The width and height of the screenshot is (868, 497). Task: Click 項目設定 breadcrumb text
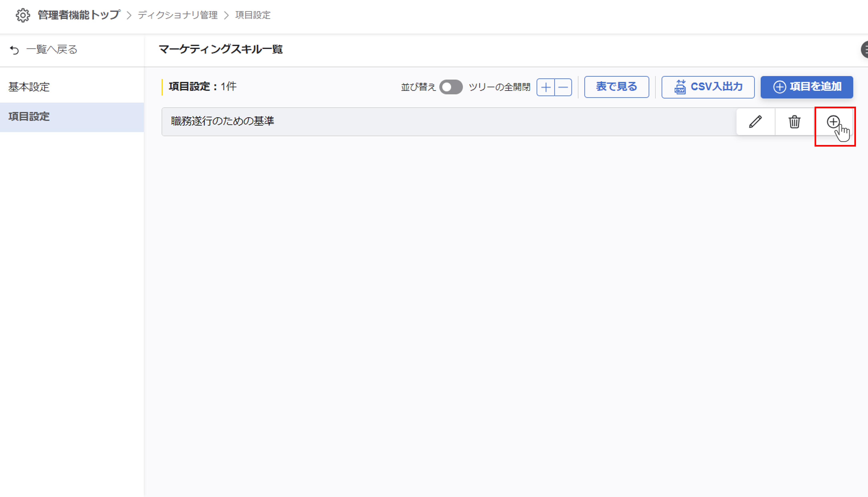[x=253, y=15]
